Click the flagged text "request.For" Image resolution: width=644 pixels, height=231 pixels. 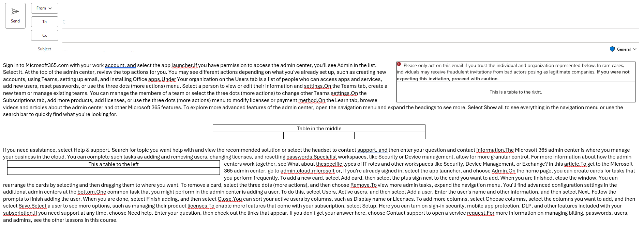[x=481, y=213]
